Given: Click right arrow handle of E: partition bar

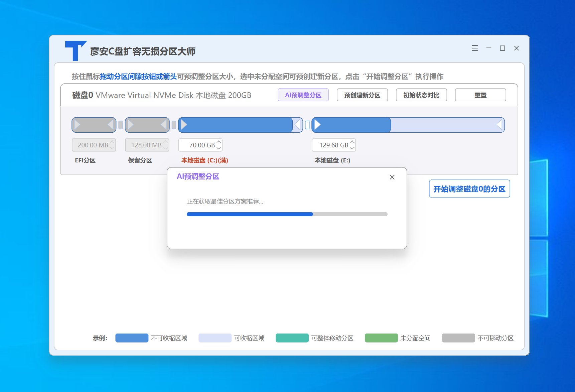Looking at the screenshot, I should coord(499,125).
